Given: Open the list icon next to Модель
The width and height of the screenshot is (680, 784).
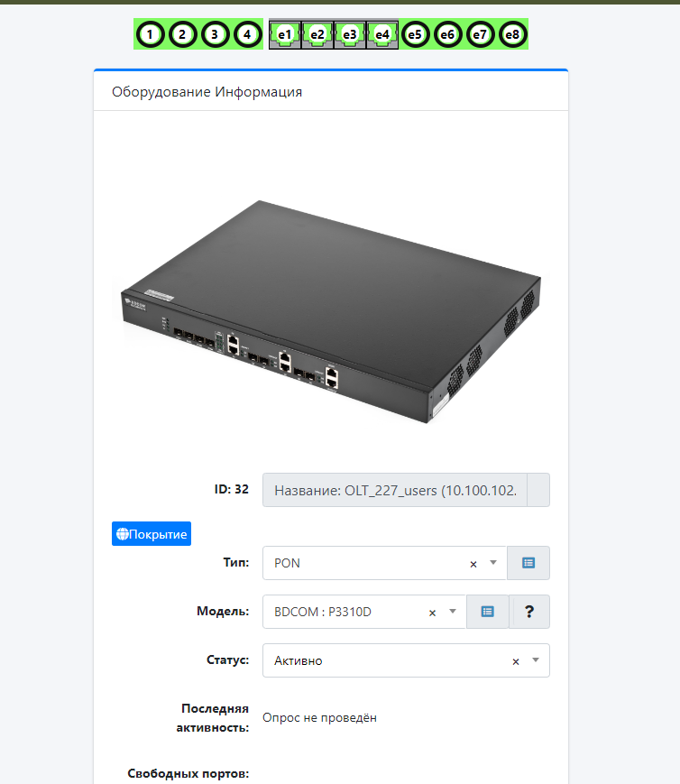Looking at the screenshot, I should (x=488, y=612).
